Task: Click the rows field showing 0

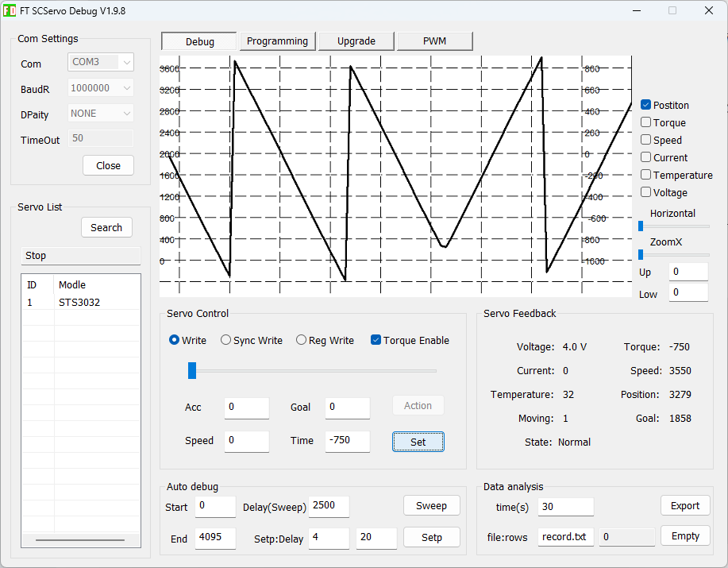Action: (627, 537)
